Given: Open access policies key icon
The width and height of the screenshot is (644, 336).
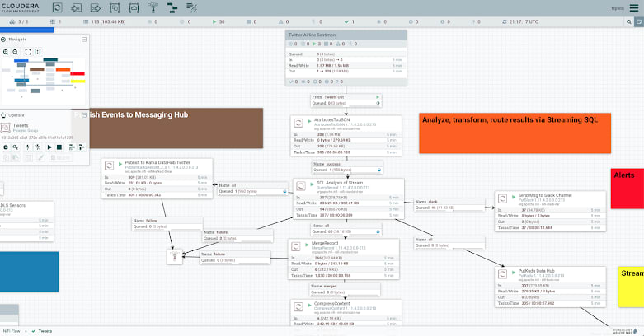Looking at the screenshot, I should click(x=15, y=147).
